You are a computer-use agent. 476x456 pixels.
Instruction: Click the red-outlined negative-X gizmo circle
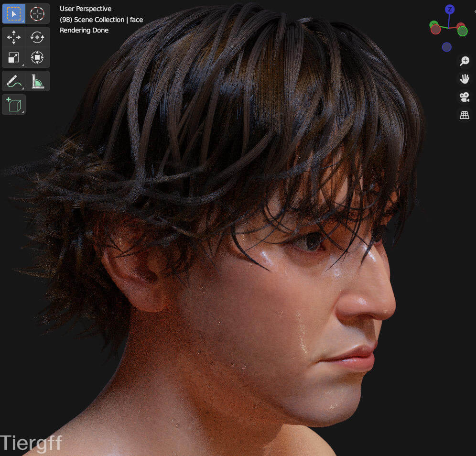(x=435, y=30)
